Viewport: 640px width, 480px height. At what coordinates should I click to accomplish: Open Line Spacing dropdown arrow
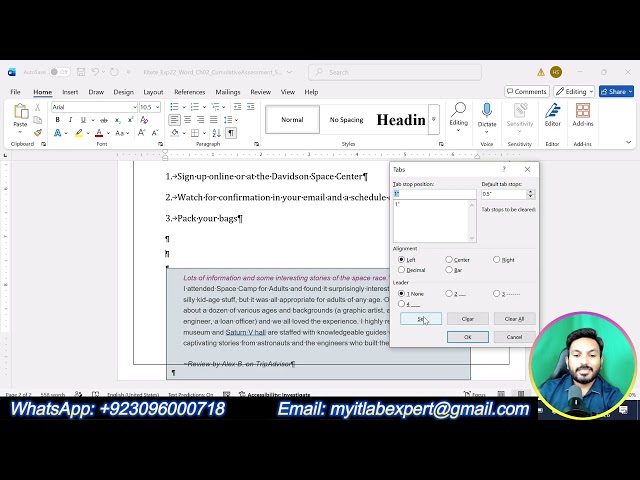pyautogui.click(x=236, y=120)
